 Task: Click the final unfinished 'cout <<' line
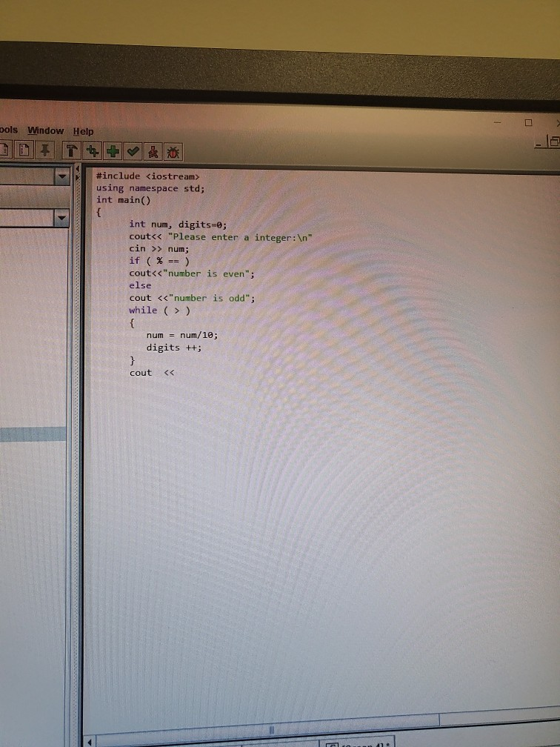(152, 373)
